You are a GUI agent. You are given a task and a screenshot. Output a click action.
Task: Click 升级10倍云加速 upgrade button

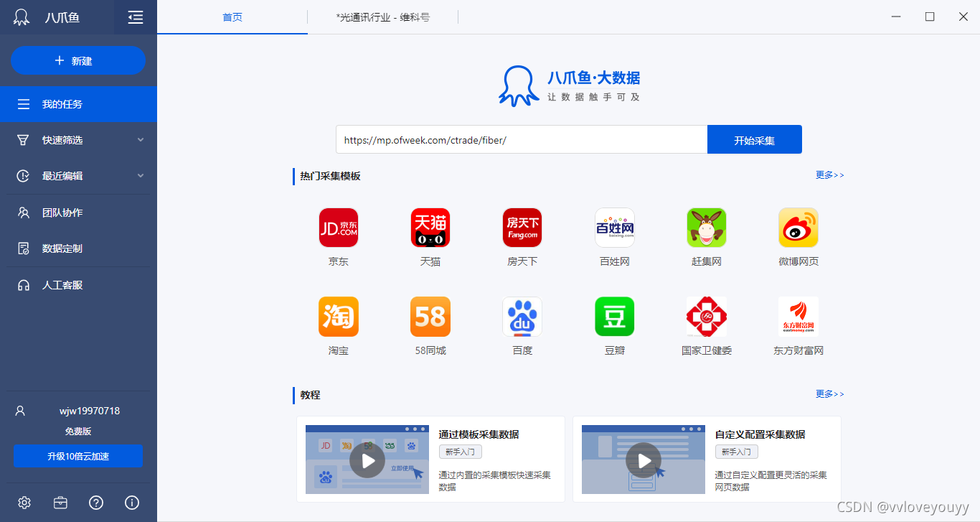tap(78, 457)
